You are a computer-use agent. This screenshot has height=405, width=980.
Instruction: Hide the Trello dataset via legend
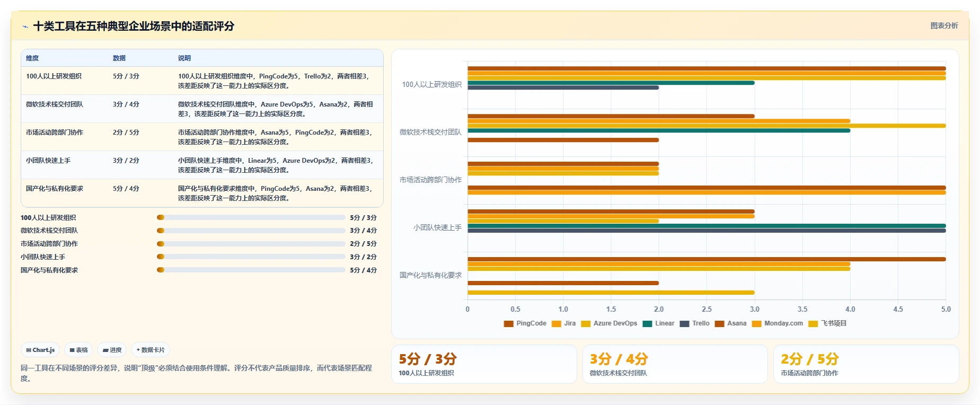point(694,323)
